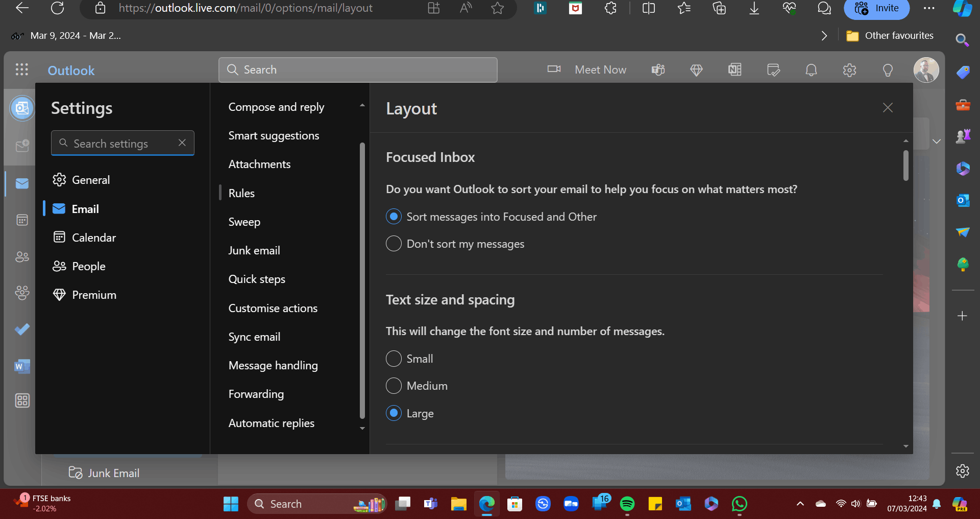980x519 pixels.
Task: Open the To Do tasks icon in header
Action: coord(773,70)
